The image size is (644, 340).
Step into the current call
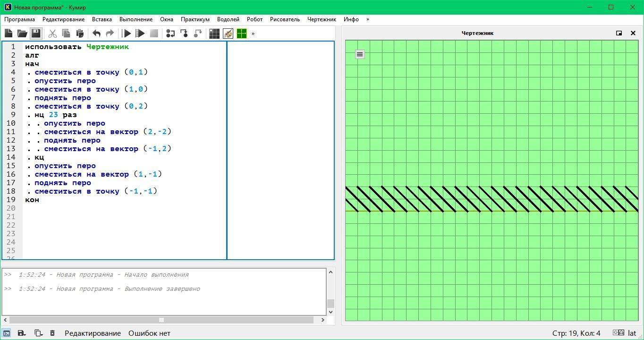184,34
